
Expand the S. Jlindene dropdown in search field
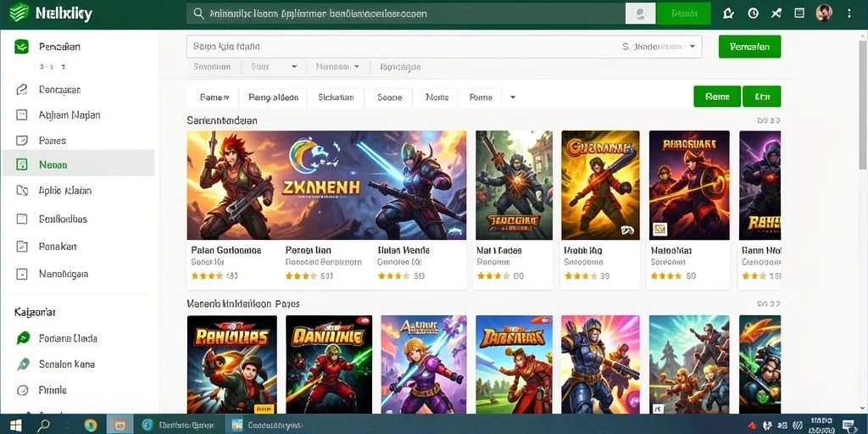point(692,47)
